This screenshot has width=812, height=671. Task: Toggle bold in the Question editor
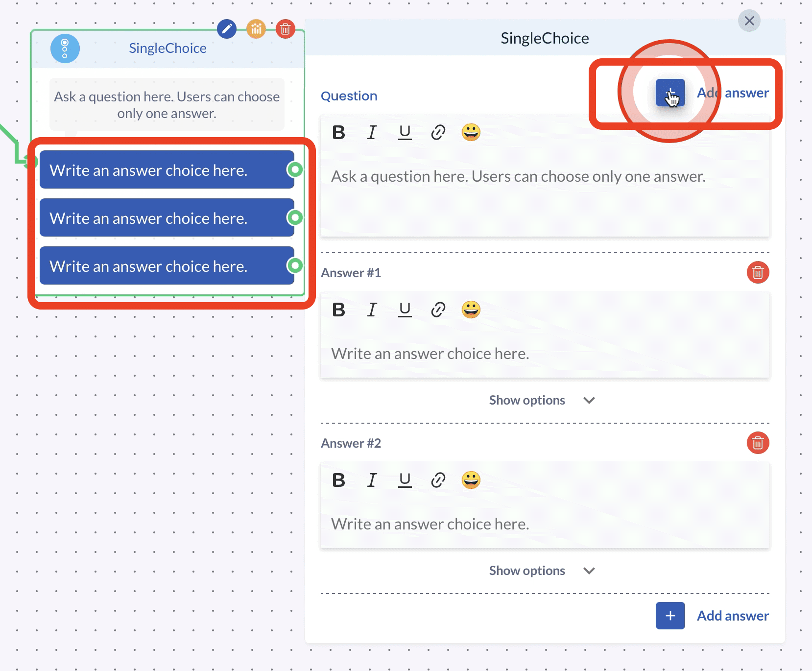tap(338, 132)
